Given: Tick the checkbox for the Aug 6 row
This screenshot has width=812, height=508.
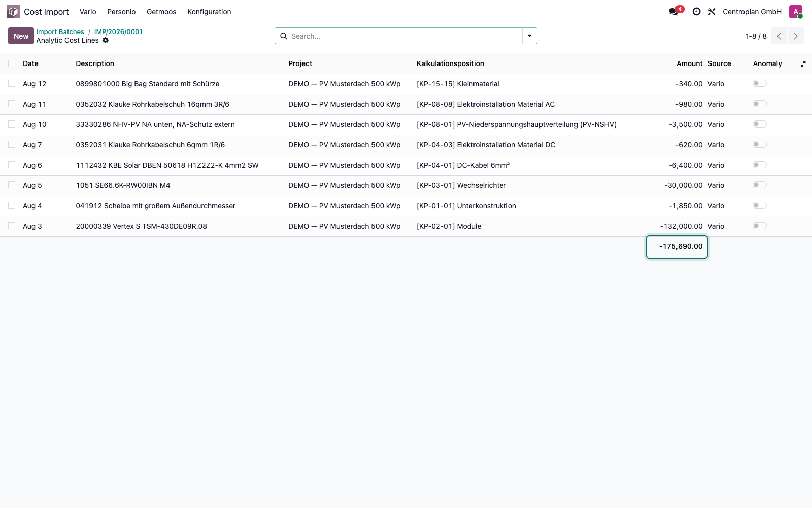Looking at the screenshot, I should pos(12,165).
